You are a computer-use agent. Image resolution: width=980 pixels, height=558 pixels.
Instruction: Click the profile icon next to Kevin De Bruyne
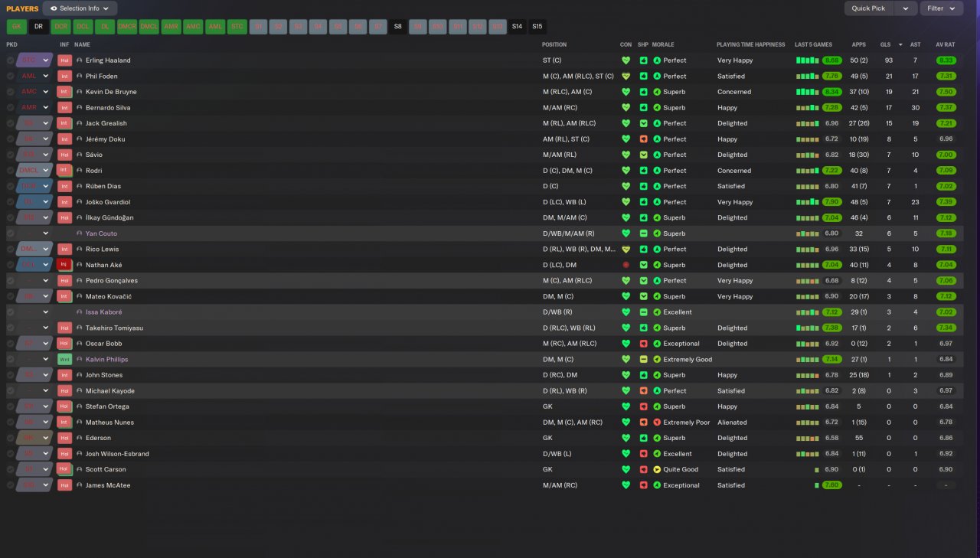click(79, 92)
